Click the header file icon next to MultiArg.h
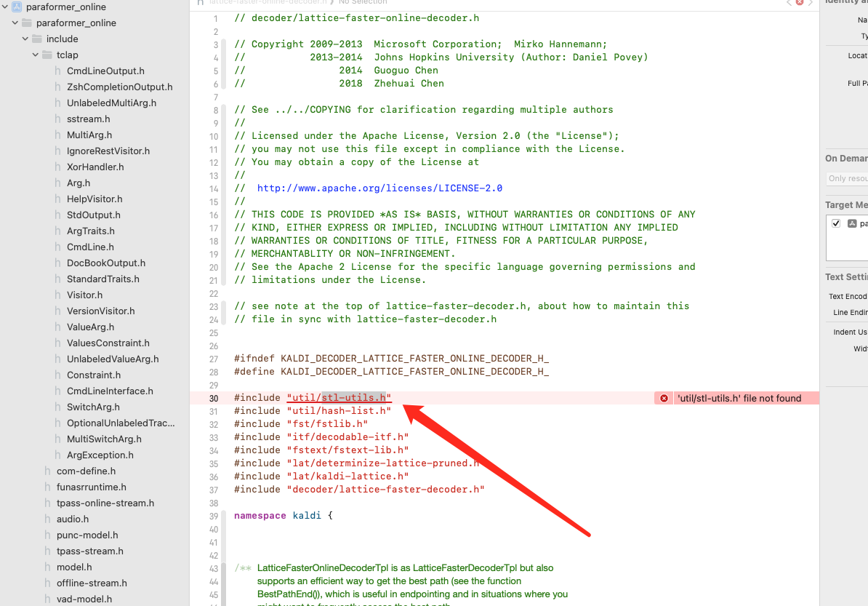Screen dimensions: 868x606 pos(57,135)
